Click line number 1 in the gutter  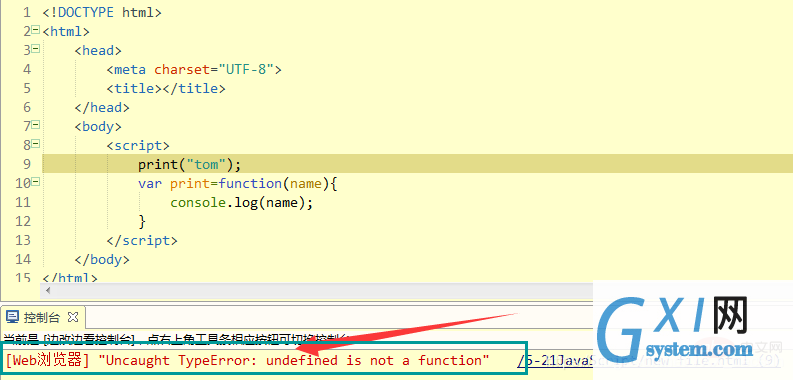(26, 13)
